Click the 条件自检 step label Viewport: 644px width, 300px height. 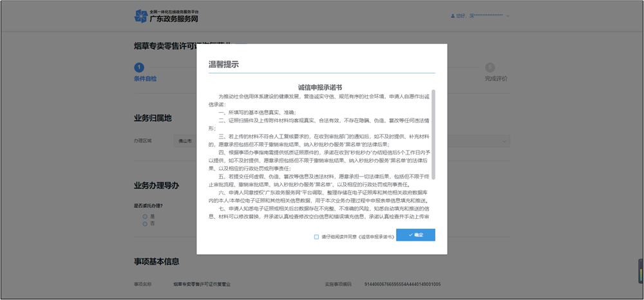(x=145, y=79)
